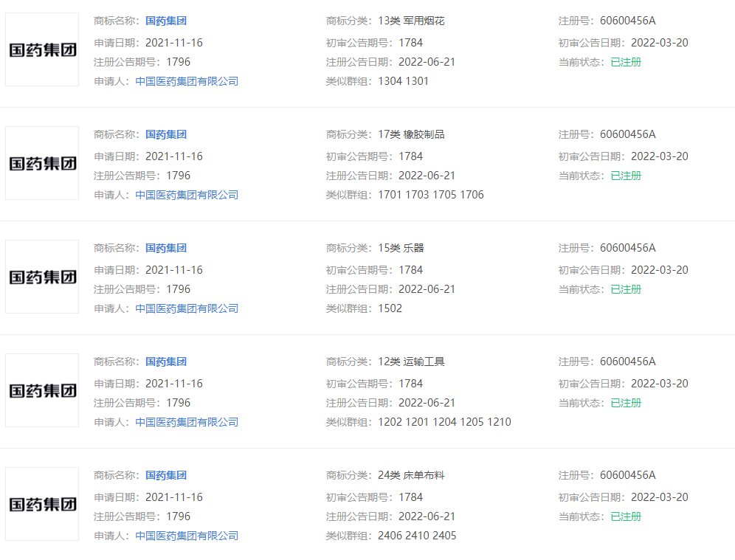The image size is (735, 560).
Task: Click registration number 60600456A in 床单布料 row
Action: coord(628,476)
